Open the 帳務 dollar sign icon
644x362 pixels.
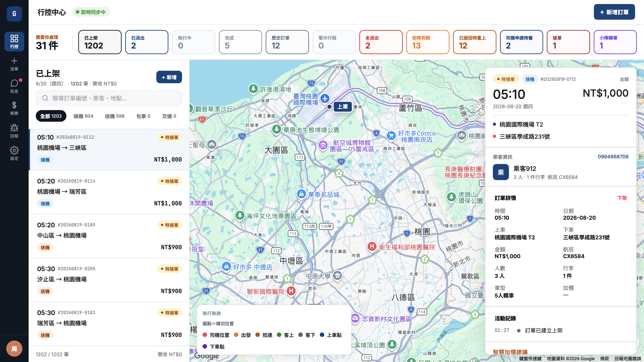tap(14, 108)
